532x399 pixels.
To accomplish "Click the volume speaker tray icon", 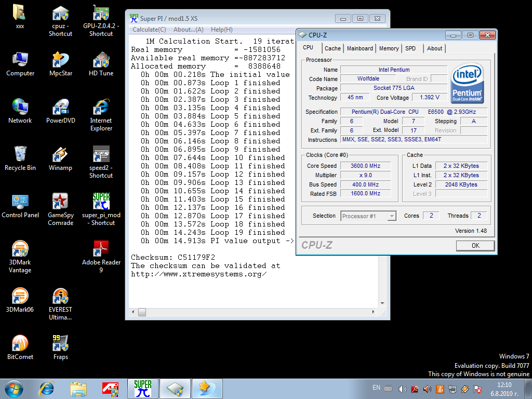I will tap(402, 389).
